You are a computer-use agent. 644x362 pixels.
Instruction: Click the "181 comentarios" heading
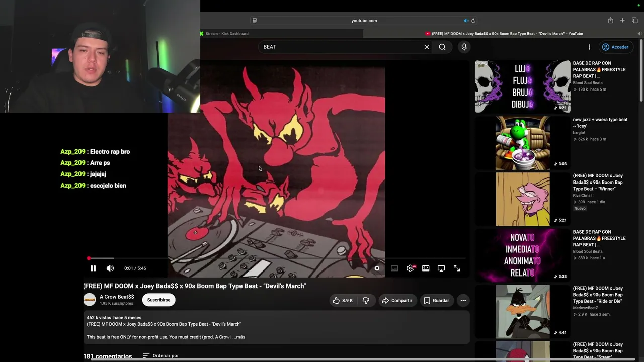coord(108,356)
